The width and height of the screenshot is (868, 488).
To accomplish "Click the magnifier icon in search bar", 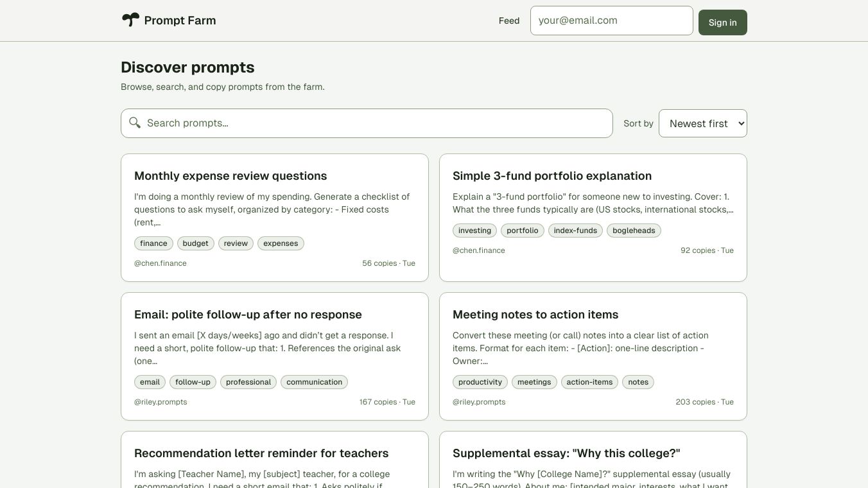I will 135,123.
